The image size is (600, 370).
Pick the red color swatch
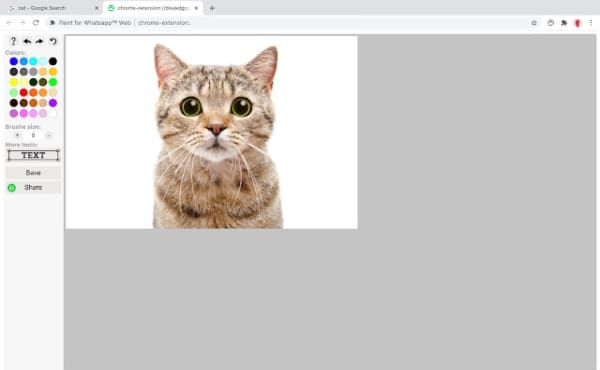pos(24,92)
